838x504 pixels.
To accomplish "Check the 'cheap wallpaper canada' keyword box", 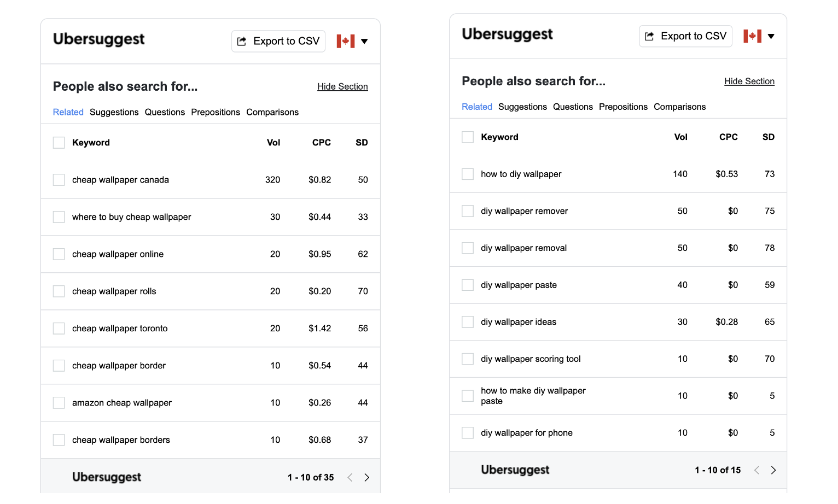I will click(x=59, y=180).
